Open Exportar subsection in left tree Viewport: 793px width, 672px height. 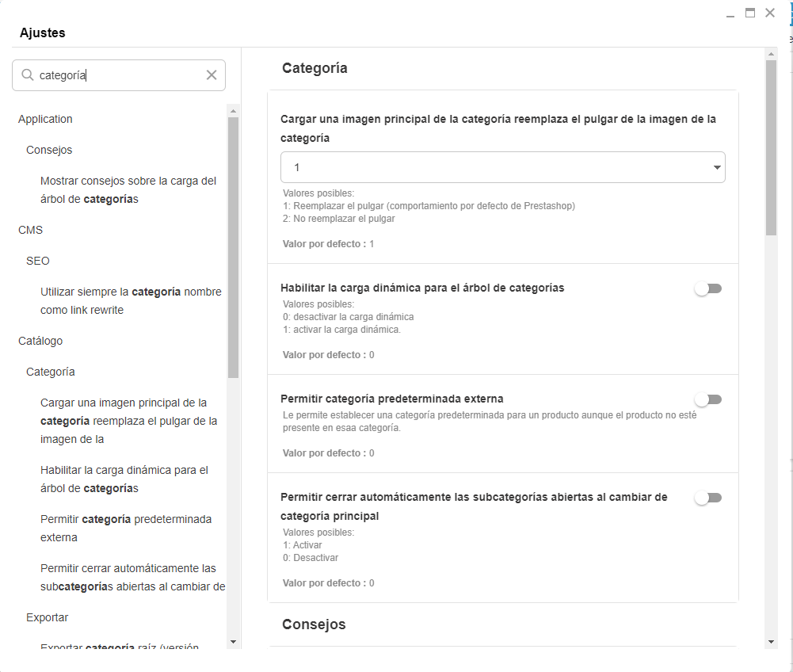pos(48,617)
